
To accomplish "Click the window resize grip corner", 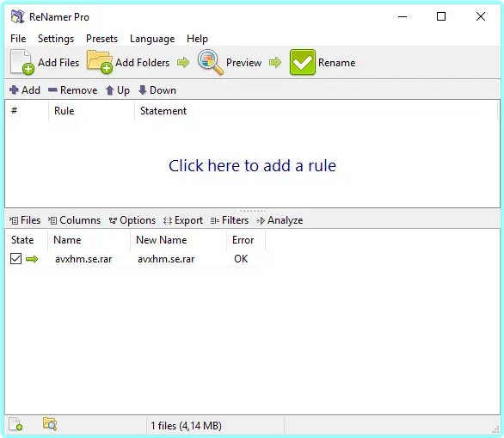I will pos(495,430).
